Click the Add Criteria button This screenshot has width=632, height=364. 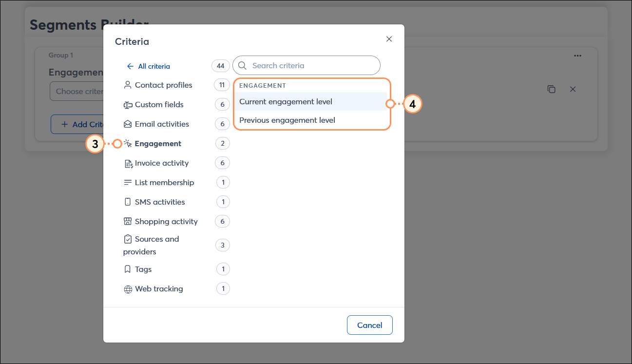click(78, 125)
